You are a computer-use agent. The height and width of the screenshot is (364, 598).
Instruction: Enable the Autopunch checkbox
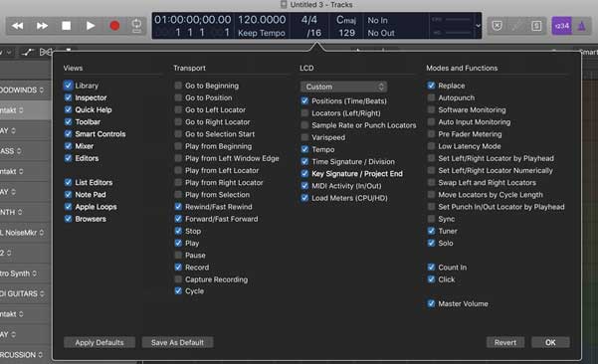point(431,97)
